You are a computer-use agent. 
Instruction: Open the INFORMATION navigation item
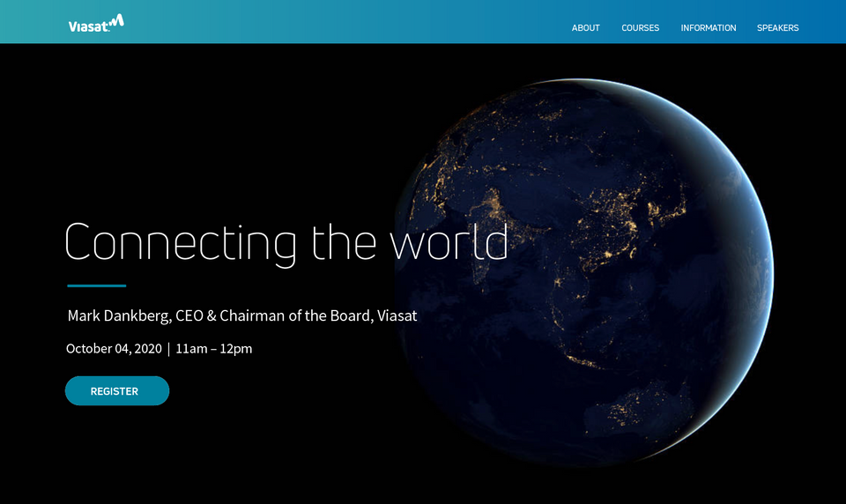pyautogui.click(x=708, y=28)
